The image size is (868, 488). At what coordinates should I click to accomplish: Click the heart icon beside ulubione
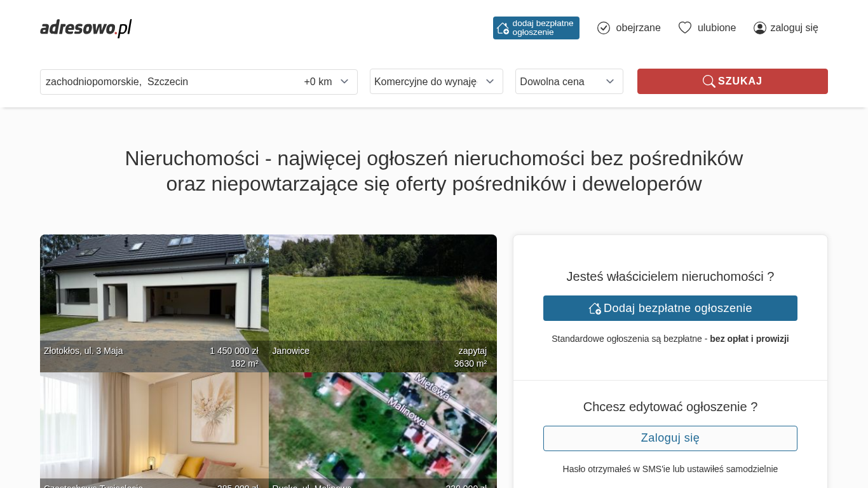(x=684, y=28)
